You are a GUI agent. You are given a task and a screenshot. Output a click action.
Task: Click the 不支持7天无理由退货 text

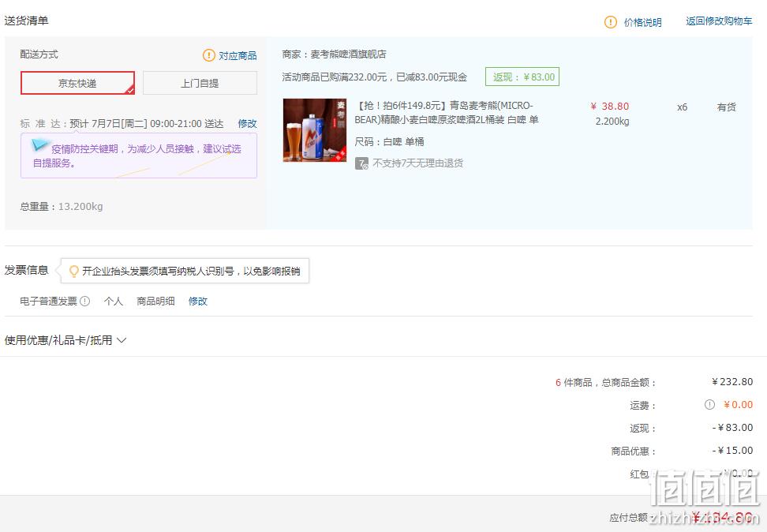(417, 163)
